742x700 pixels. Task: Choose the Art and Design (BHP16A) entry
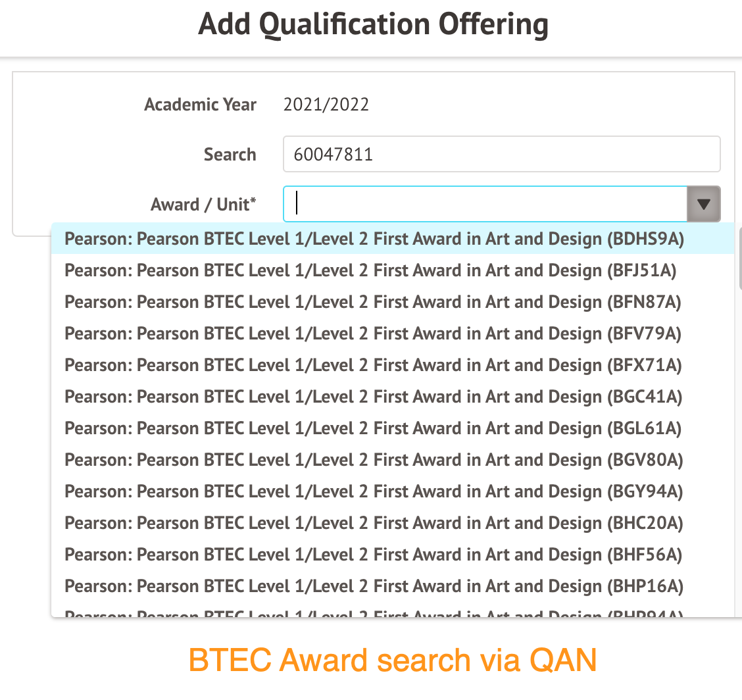coord(393,586)
